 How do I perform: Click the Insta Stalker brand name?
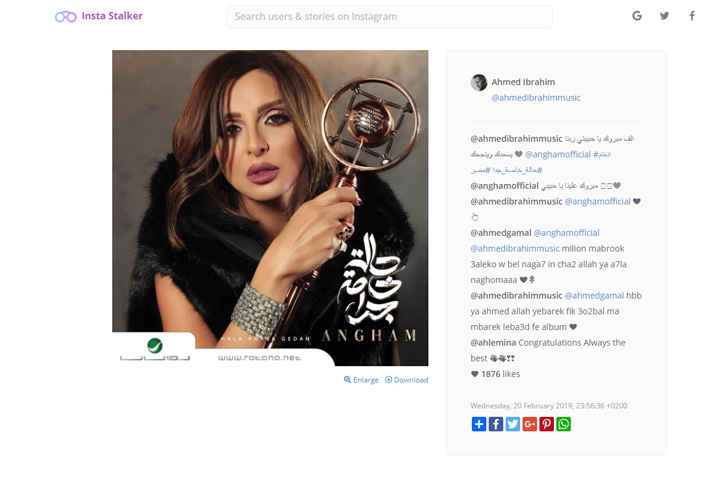(112, 16)
